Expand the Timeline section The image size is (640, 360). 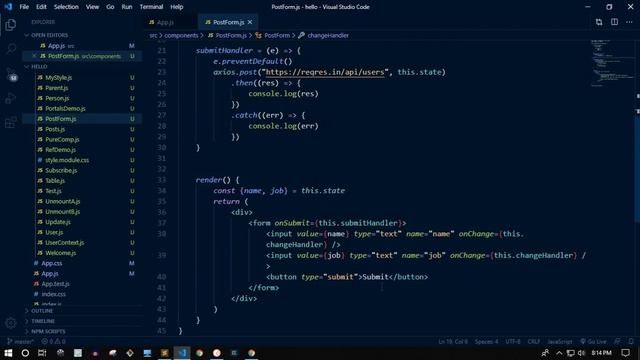pyautogui.click(x=82, y=321)
